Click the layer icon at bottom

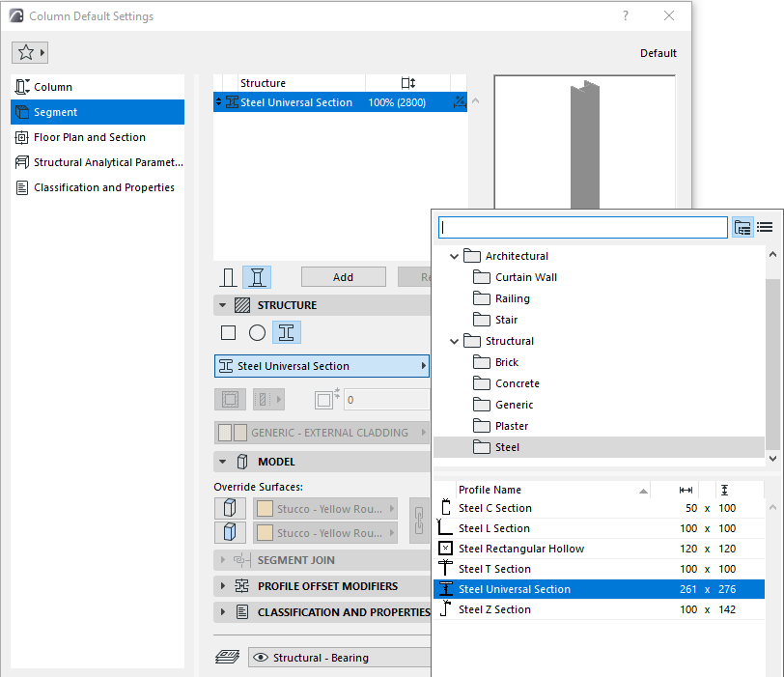(228, 657)
